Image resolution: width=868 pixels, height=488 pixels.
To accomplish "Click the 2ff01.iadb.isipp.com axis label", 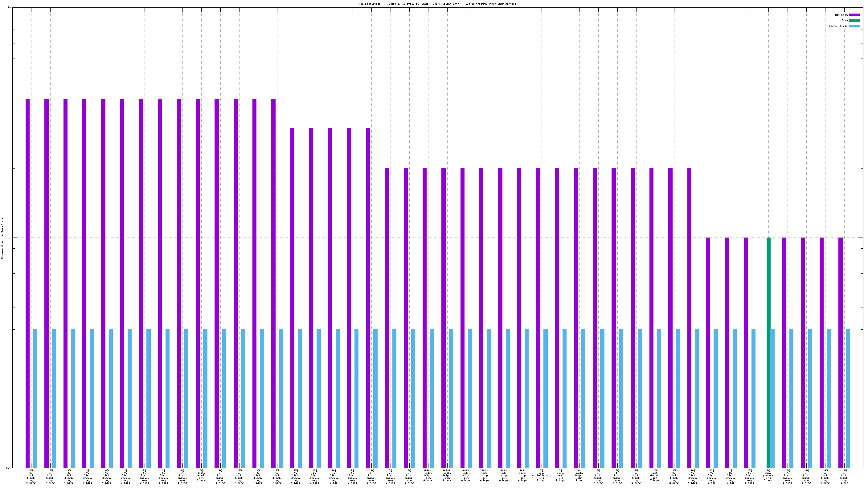I will coord(503,475).
